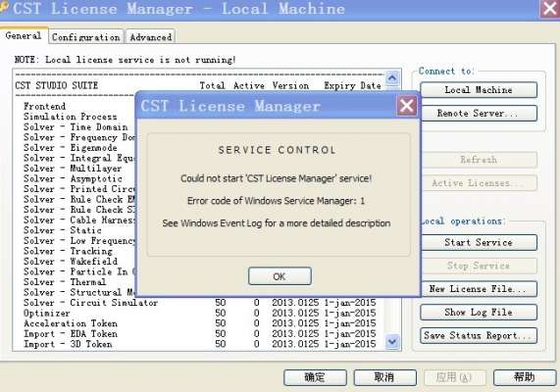Click Save Status Report button
The height and width of the screenshot is (392, 560).
pyautogui.click(x=479, y=335)
